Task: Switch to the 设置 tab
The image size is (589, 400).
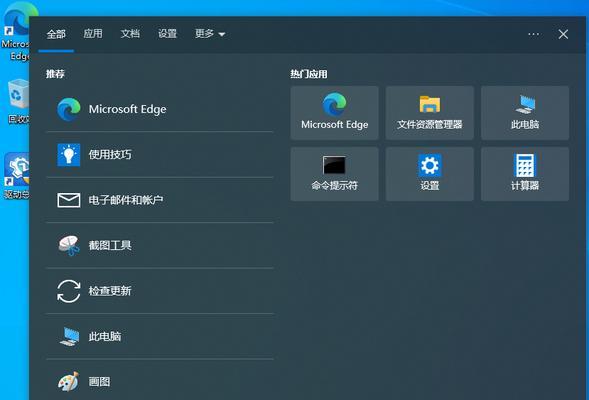Action: [x=167, y=34]
